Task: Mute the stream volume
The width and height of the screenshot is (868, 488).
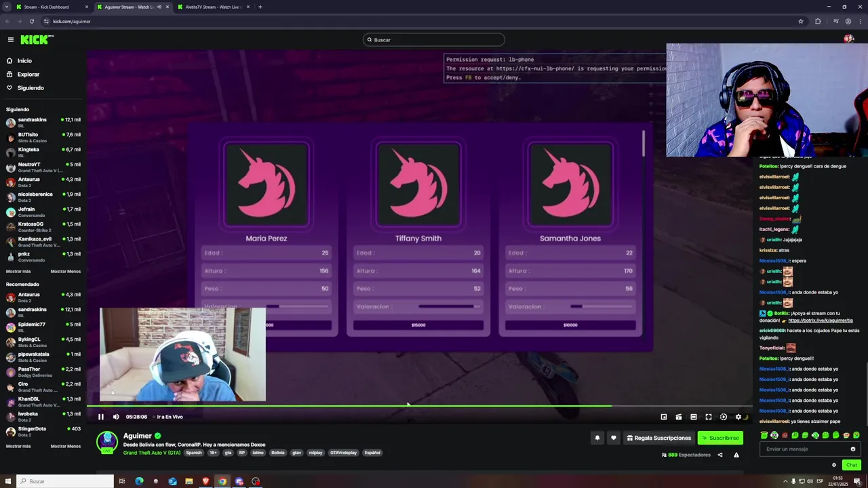Action: (116, 417)
